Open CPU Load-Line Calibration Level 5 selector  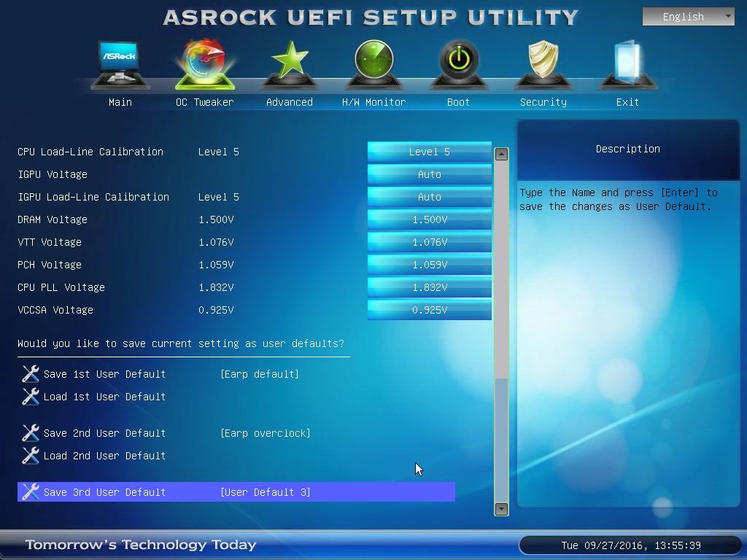pos(429,152)
